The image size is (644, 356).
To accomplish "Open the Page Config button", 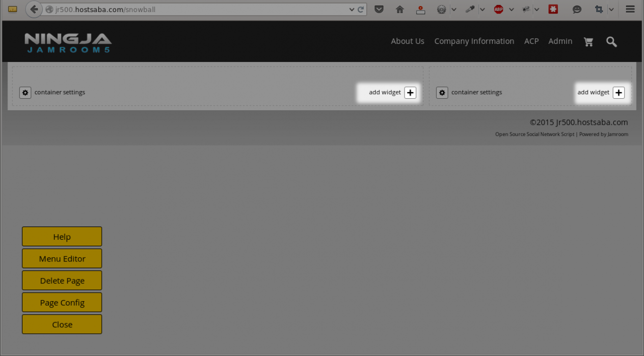I will pos(62,303).
